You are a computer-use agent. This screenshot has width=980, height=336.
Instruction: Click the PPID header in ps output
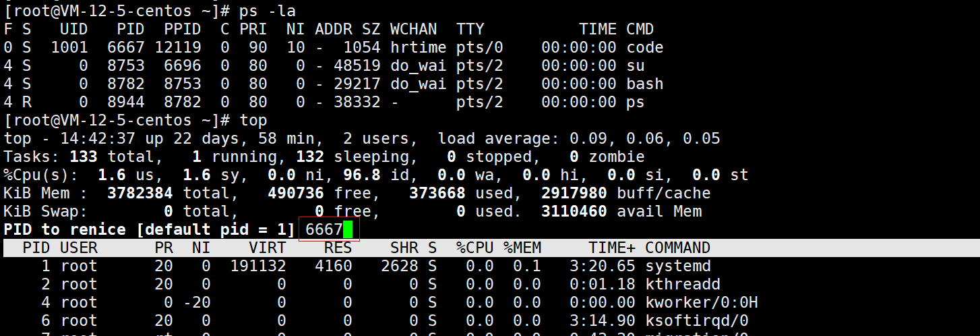click(183, 30)
